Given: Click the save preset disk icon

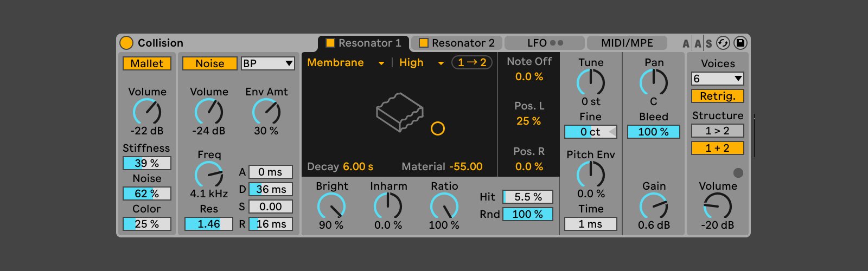Looking at the screenshot, I should click(x=740, y=43).
